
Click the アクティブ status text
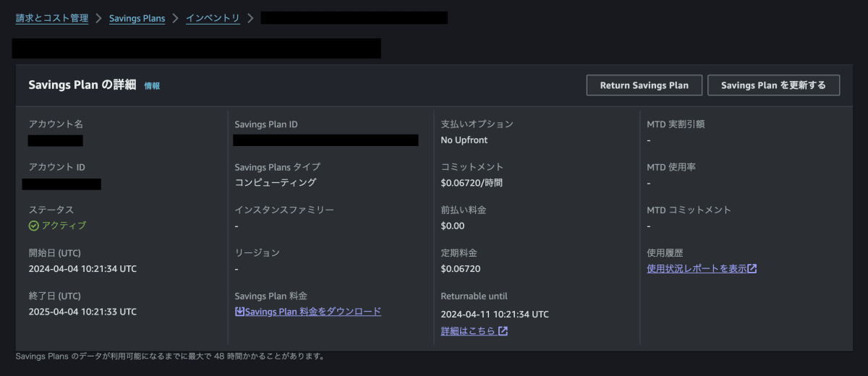coord(64,226)
